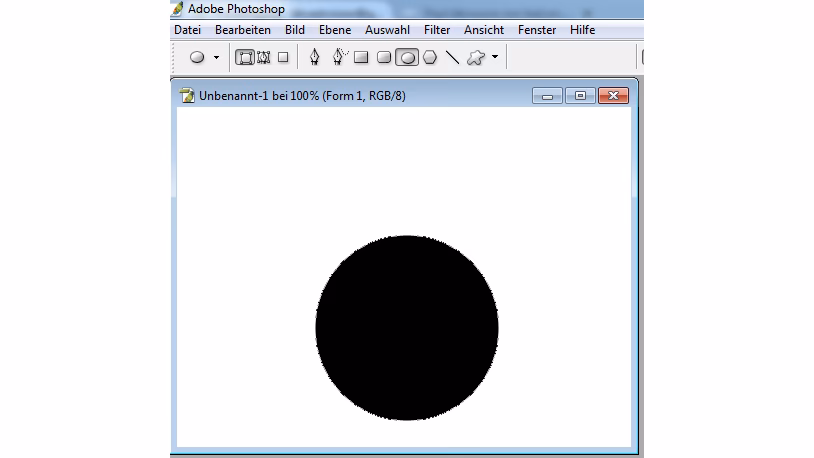The height and width of the screenshot is (458, 814).
Task: Select the Freeform Pen tool
Action: pyautogui.click(x=338, y=57)
